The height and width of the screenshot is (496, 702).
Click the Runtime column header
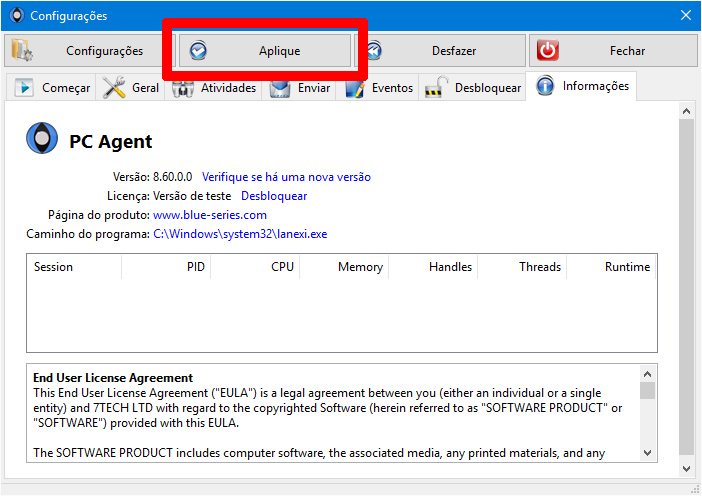coord(611,267)
